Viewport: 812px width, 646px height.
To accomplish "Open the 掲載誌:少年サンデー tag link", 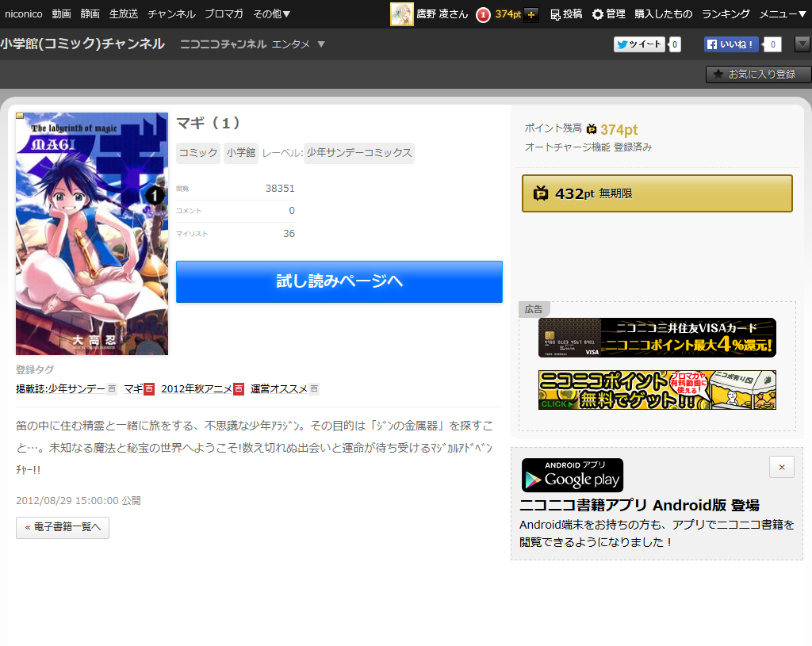I will [x=60, y=388].
